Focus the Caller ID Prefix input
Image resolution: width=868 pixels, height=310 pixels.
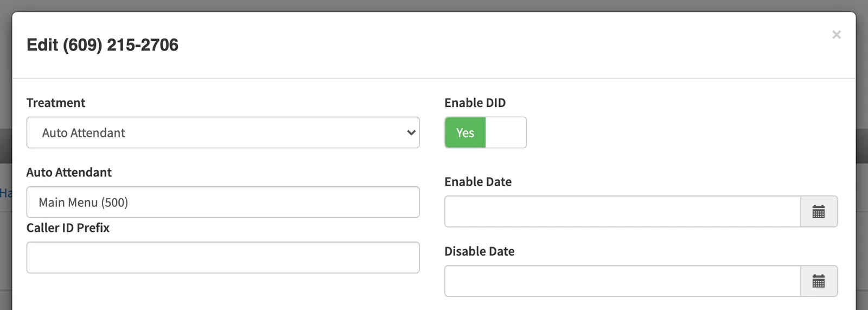pos(223,257)
